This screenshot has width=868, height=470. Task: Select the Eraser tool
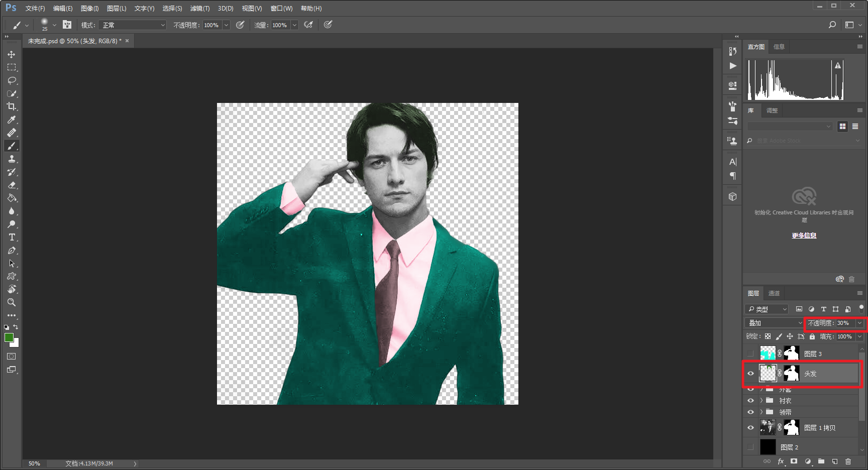[x=12, y=185]
